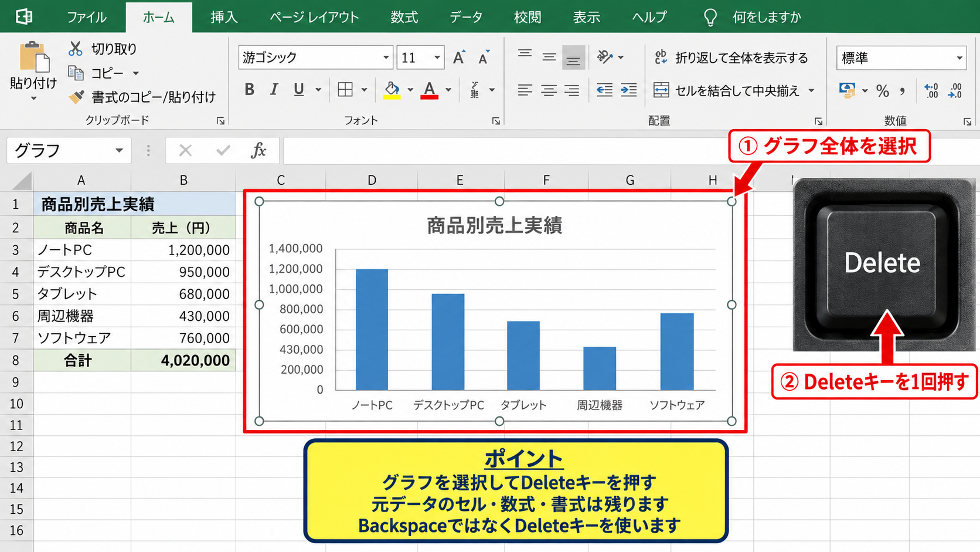Screen dimensions: 980x552
Task: Decrease font size with small A icon
Action: click(484, 57)
